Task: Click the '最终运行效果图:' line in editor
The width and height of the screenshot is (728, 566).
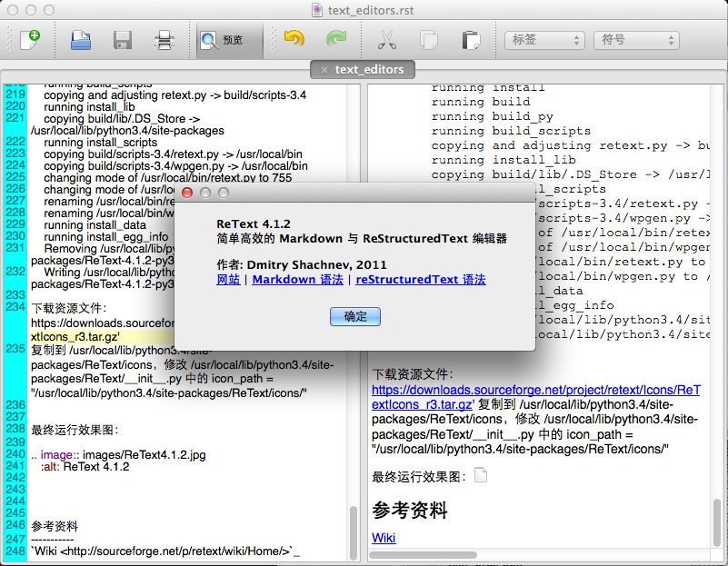Action: coord(75,430)
